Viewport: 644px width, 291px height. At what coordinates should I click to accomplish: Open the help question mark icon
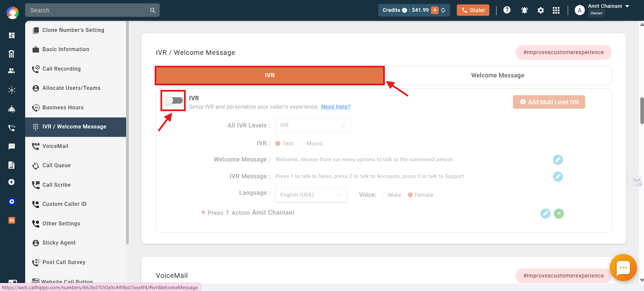pos(507,10)
